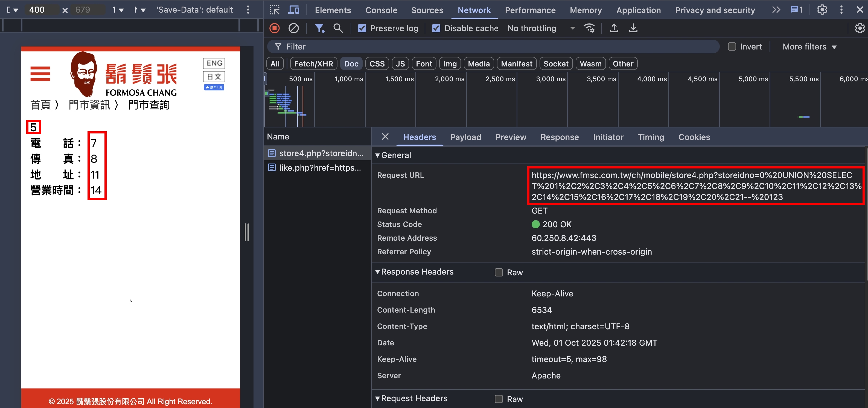Open Network panel settings gear
Viewport: 868px width, 408px height.
[860, 28]
